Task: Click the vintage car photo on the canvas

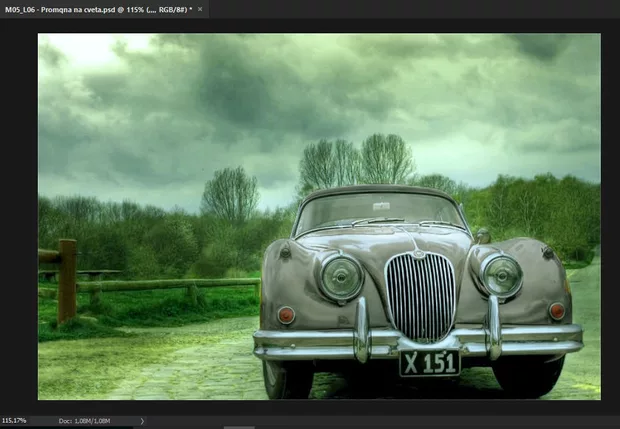Action: click(319, 216)
